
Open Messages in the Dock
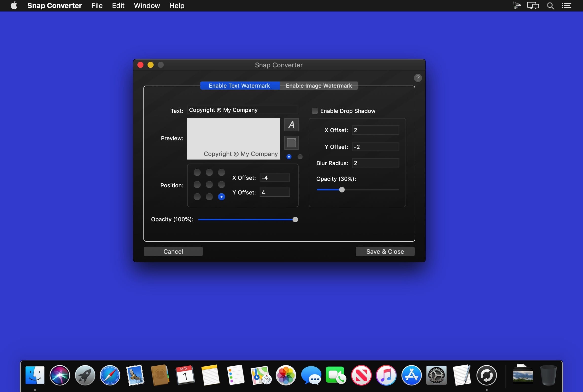311,375
